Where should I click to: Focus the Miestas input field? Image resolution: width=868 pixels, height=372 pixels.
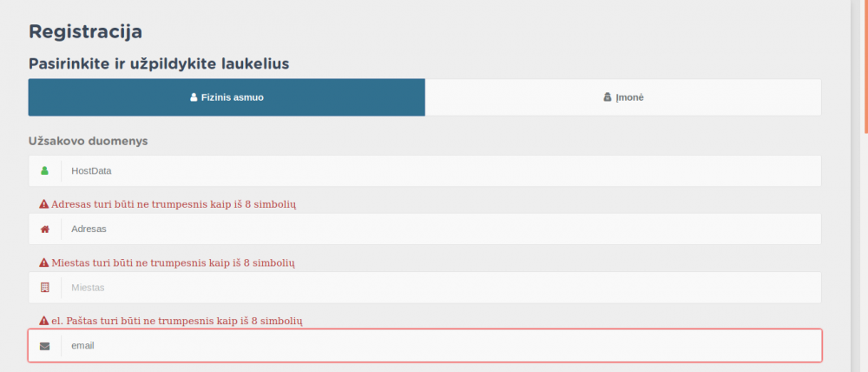[434, 288]
